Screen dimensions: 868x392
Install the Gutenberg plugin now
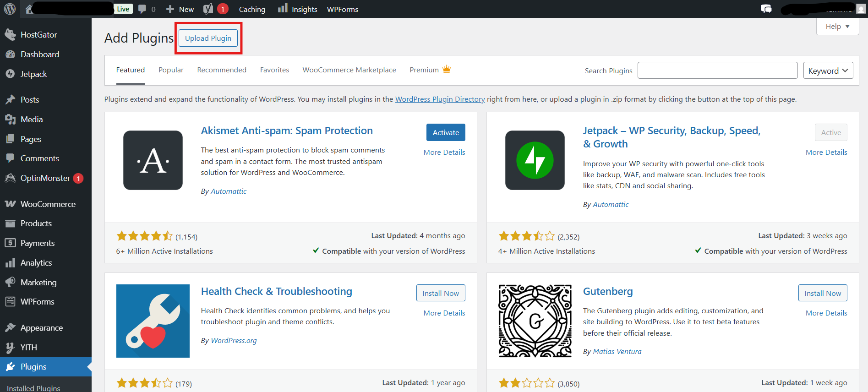coord(822,293)
